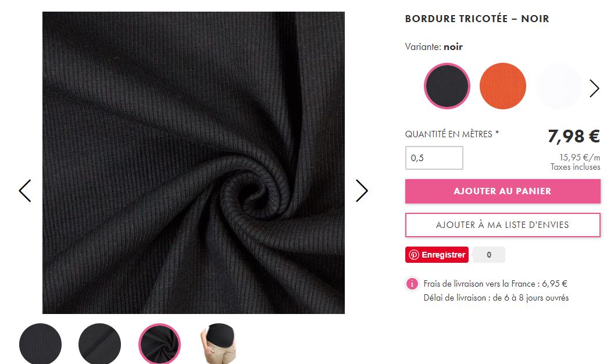Viewport: 614px width, 364px height.
Task: Add the fabric via Ajouter au panier
Action: point(503,191)
